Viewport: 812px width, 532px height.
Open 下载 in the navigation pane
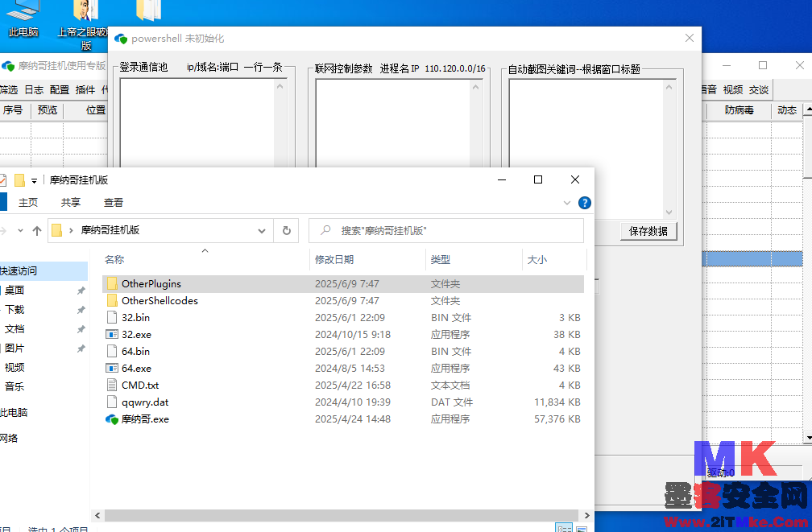14,310
